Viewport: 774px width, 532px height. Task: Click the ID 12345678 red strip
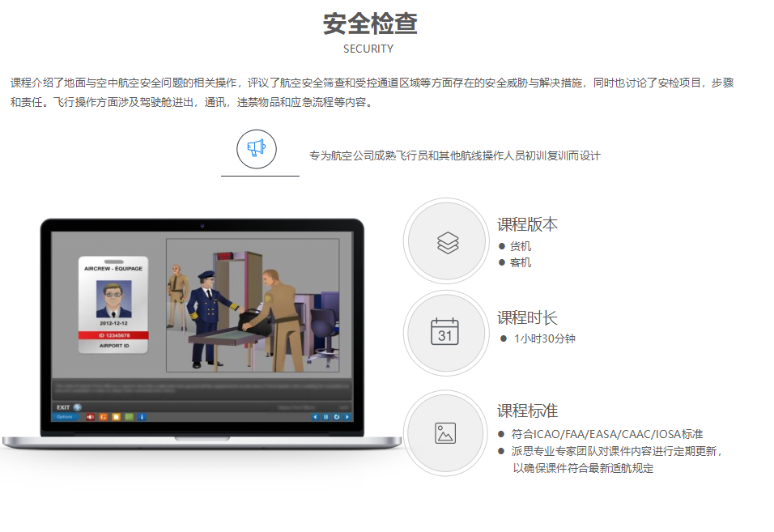[x=113, y=335]
